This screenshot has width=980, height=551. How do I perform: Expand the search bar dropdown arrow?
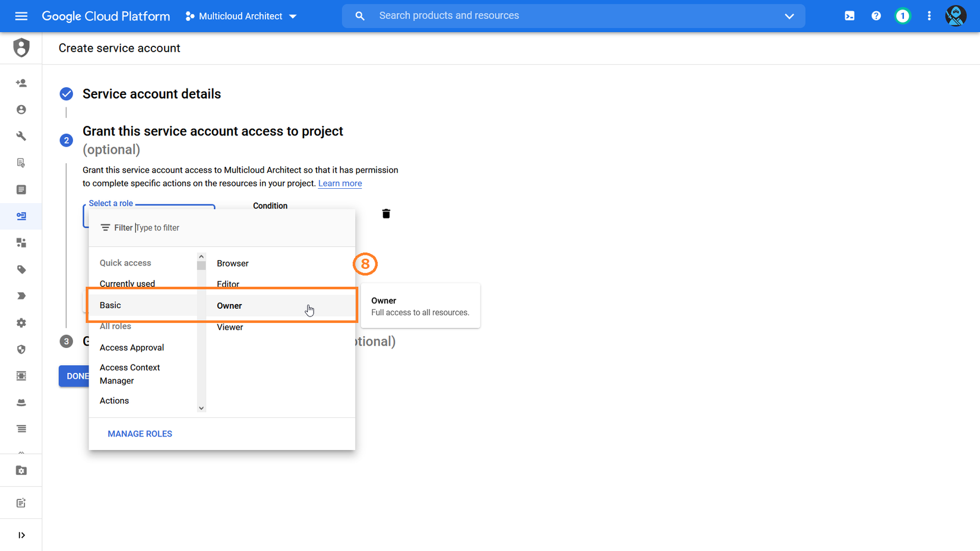point(789,16)
